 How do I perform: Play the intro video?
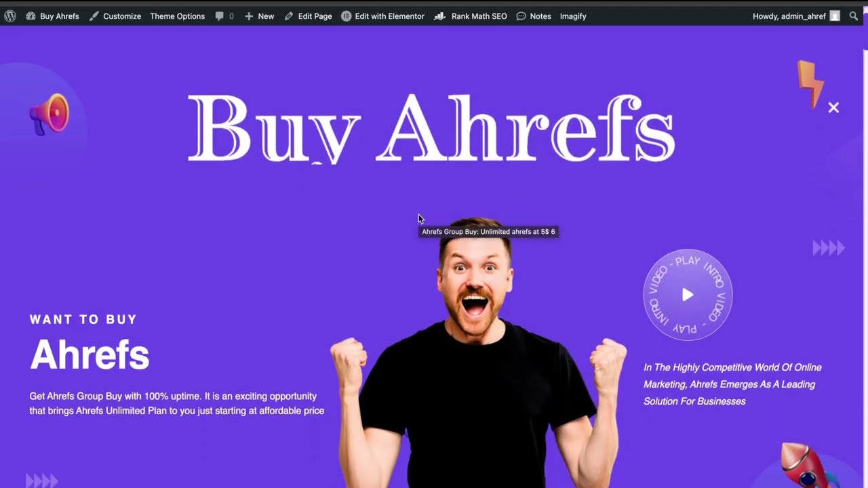point(688,295)
